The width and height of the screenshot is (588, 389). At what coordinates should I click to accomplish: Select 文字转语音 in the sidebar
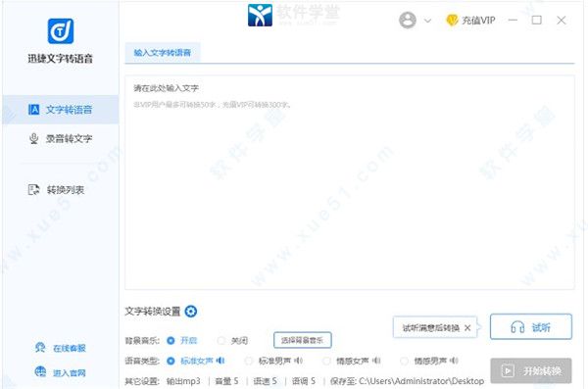[61, 110]
